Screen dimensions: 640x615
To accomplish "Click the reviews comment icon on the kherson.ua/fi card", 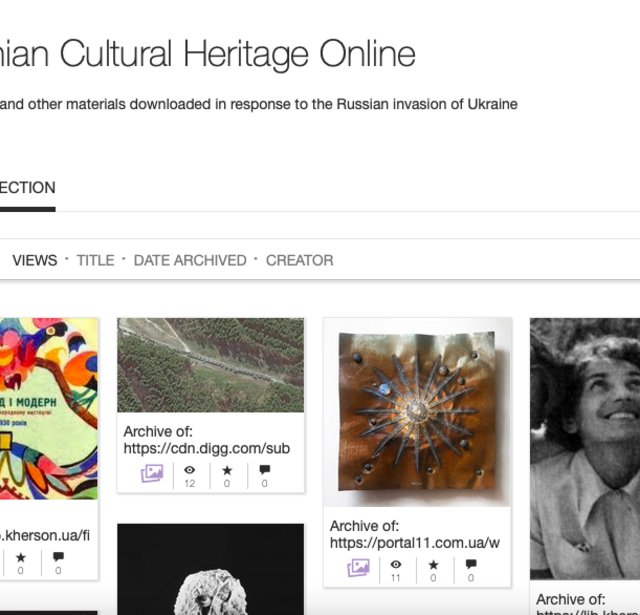I will coord(58,557).
